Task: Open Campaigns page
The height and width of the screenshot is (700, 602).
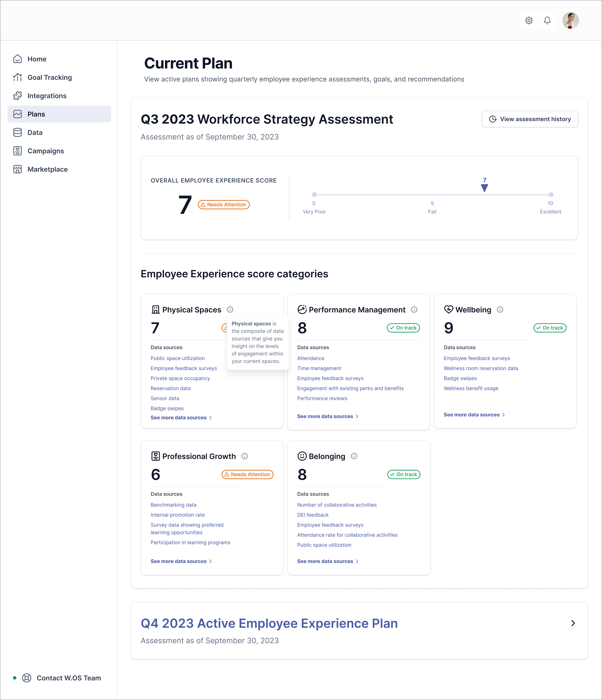Action: [x=59, y=151]
